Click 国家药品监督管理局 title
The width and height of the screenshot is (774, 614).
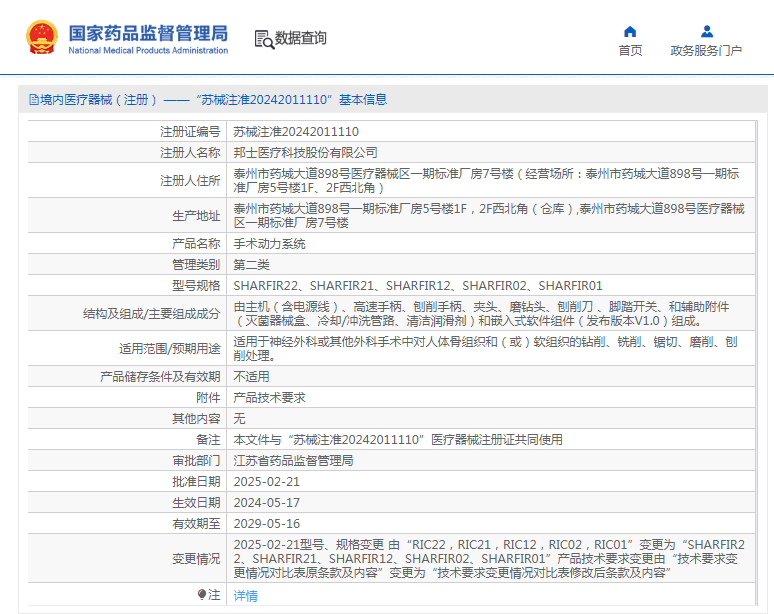(148, 33)
